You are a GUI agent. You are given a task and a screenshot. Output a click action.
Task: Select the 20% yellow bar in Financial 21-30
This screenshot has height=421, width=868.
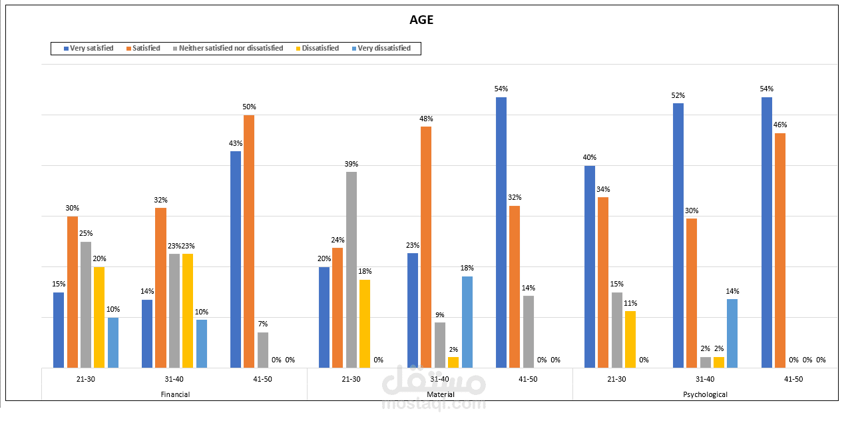click(x=99, y=317)
